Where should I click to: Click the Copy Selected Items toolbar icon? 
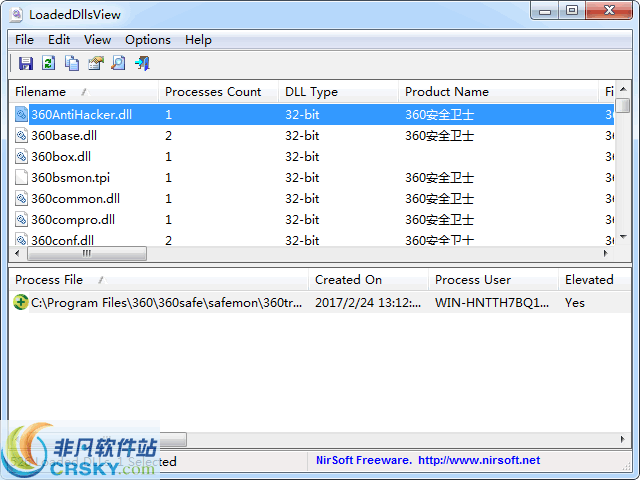coord(72,63)
